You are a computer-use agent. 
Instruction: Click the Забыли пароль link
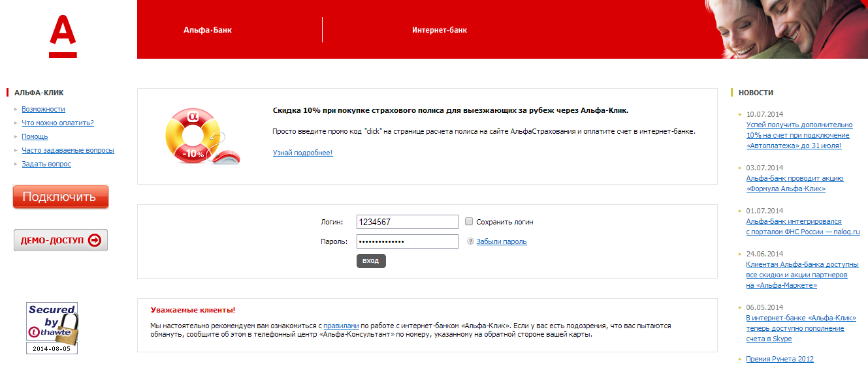click(502, 241)
